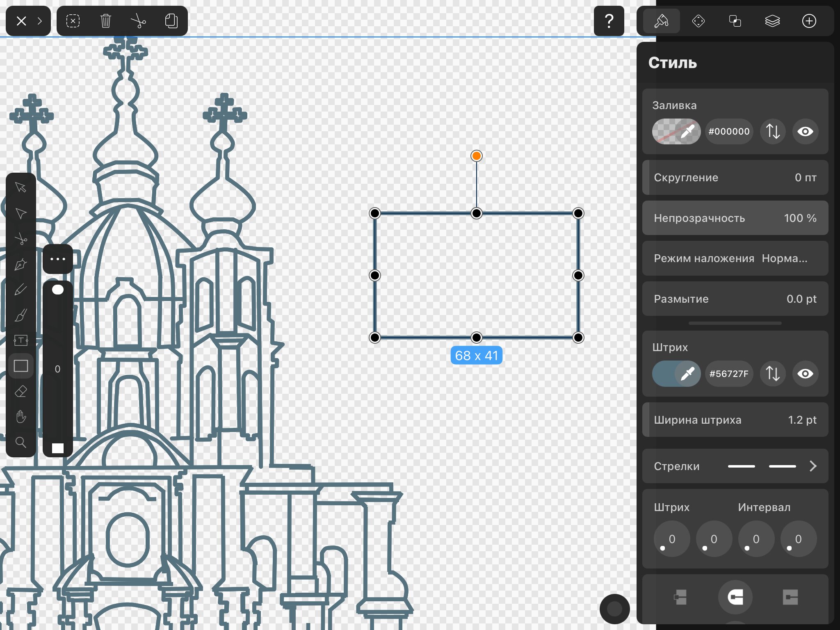This screenshot has height=630, width=840.
Task: Toggle fill visibility eye icon
Action: [805, 132]
